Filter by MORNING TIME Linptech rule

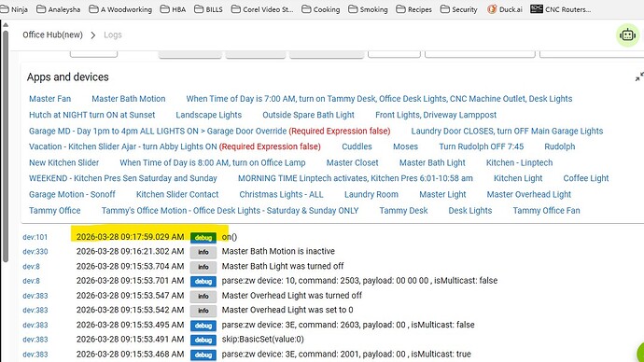[356, 178]
